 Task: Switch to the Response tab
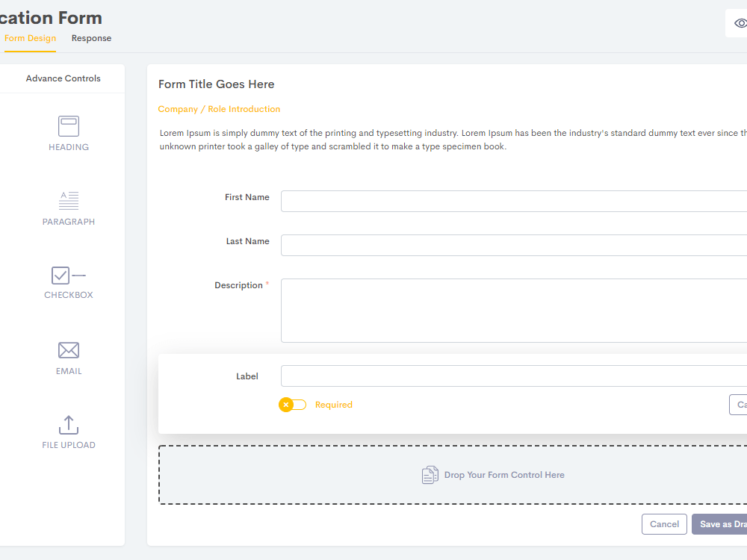pyautogui.click(x=91, y=38)
